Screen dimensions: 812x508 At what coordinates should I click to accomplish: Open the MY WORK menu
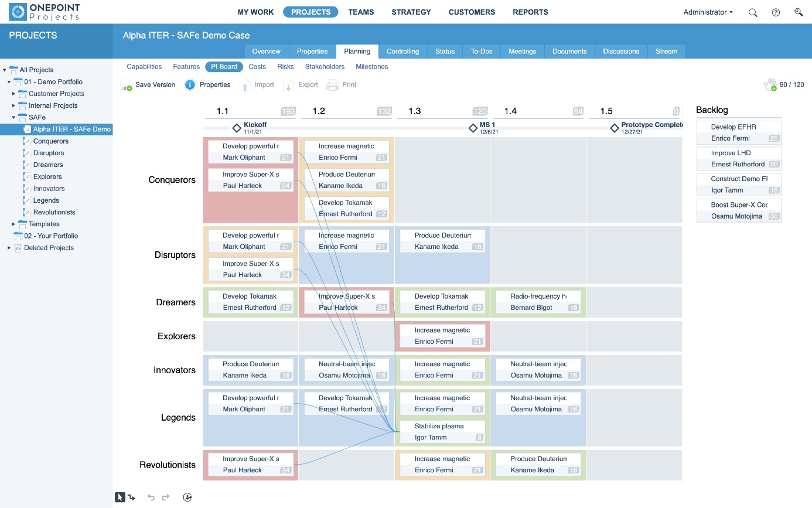click(255, 12)
